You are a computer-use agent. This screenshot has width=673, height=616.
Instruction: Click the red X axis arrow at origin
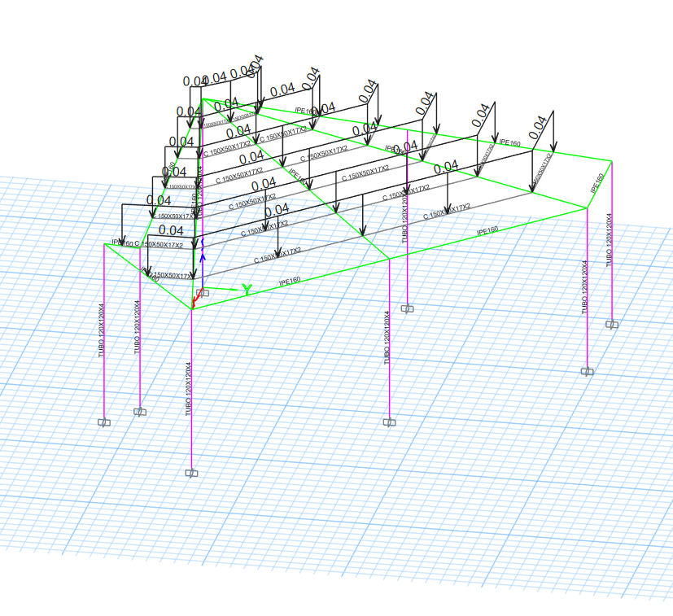click(194, 303)
